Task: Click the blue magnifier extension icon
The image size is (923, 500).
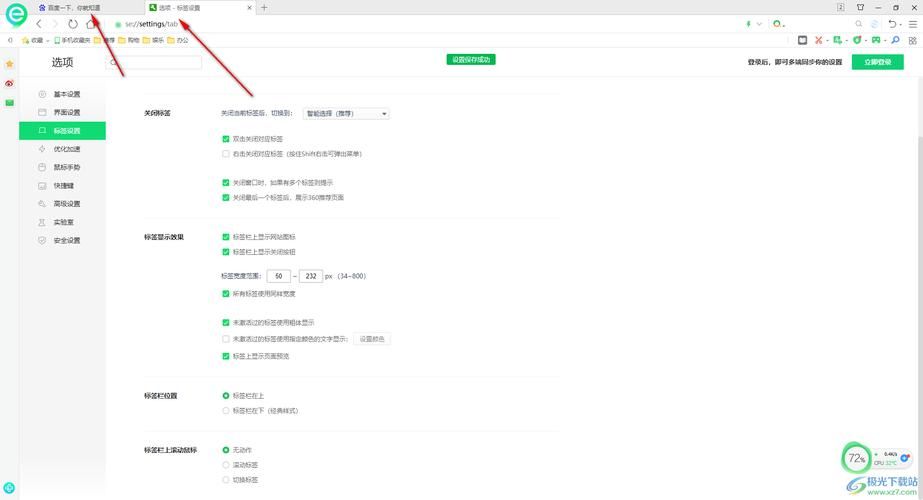Action: pyautogui.click(x=895, y=40)
